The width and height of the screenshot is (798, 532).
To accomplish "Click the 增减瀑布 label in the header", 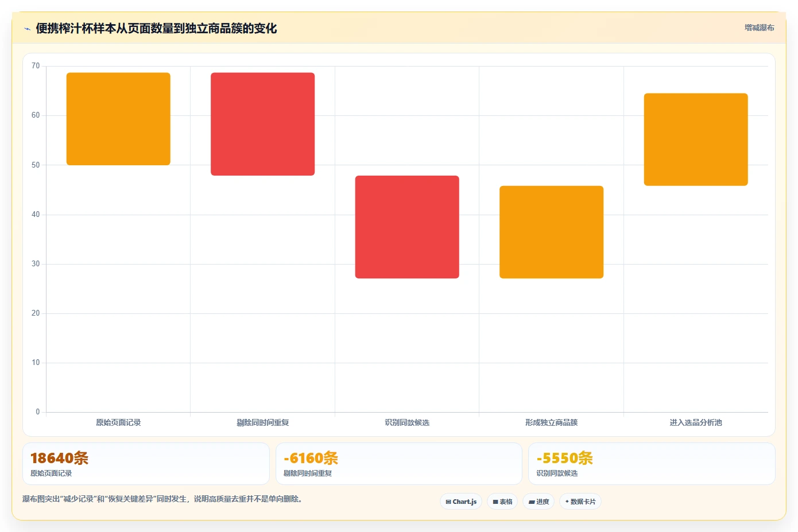I will tap(759, 28).
